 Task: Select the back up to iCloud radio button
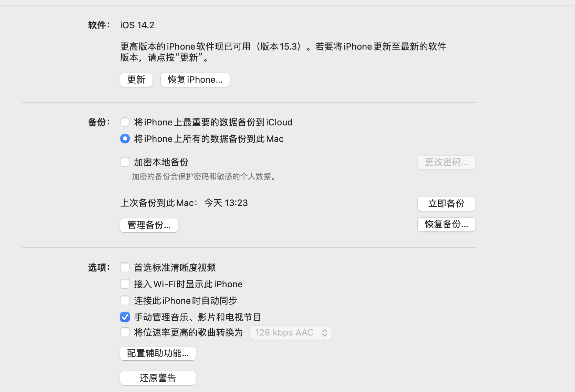(125, 122)
